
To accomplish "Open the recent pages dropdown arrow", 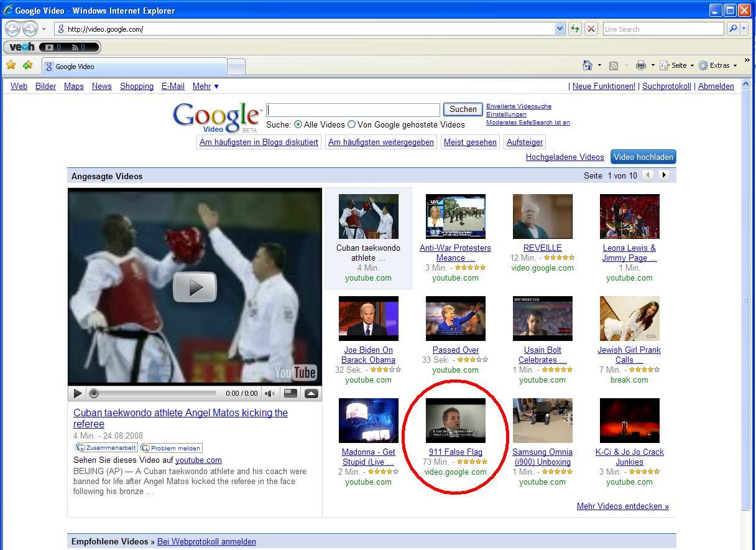I will click(x=44, y=29).
